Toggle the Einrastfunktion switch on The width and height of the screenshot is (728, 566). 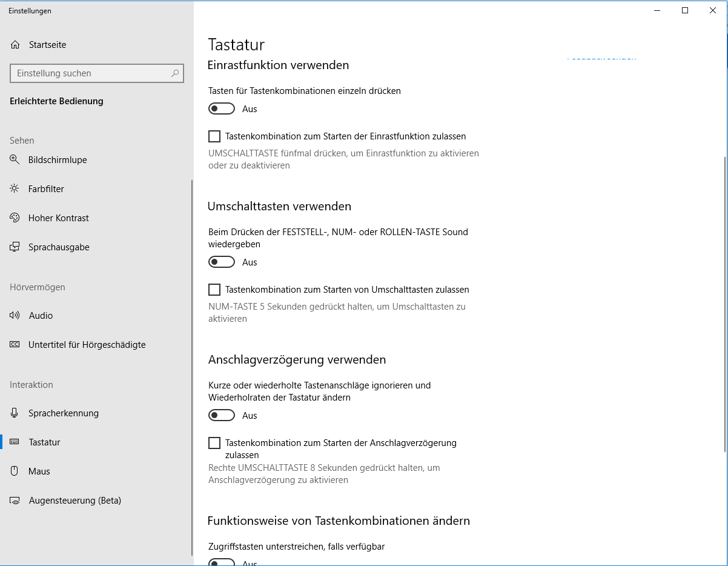(x=222, y=108)
